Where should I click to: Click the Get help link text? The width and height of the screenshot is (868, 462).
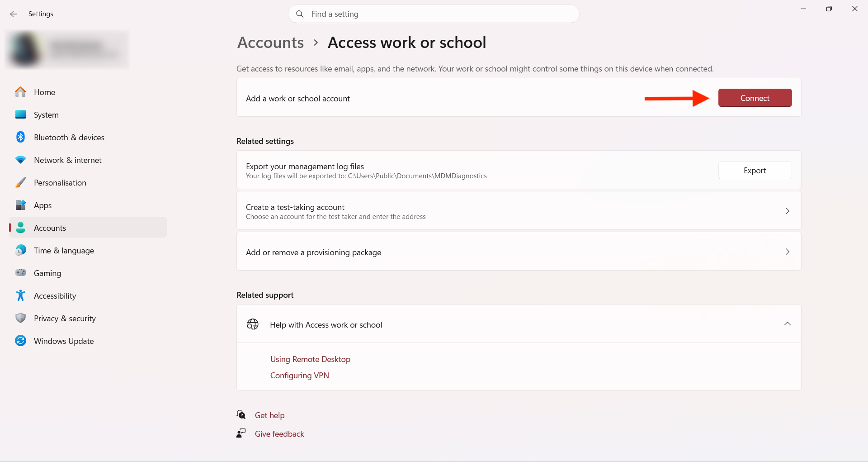(270, 415)
